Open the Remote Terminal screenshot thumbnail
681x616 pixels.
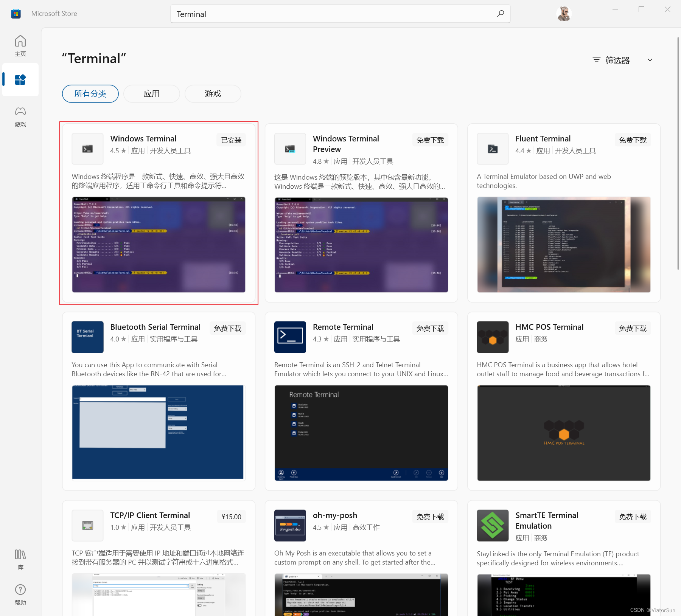[x=361, y=433]
